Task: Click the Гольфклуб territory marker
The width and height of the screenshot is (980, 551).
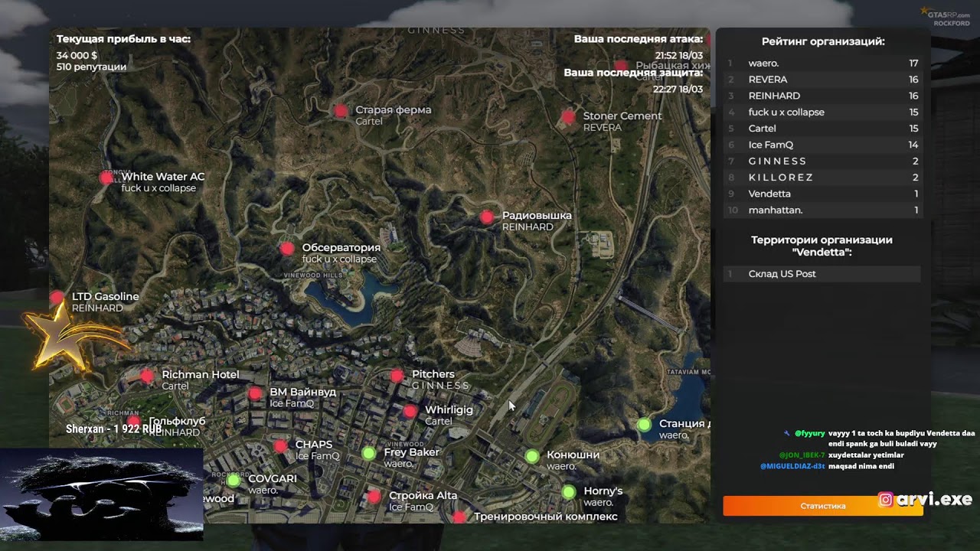Action: coord(134,422)
